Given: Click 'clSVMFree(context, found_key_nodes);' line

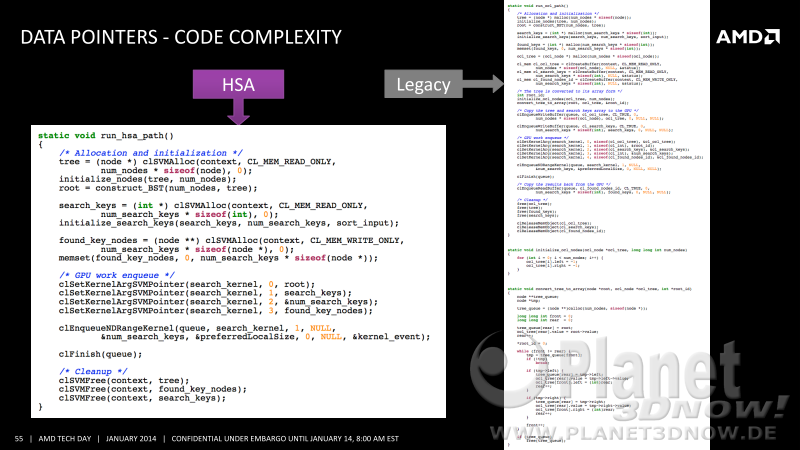Looking at the screenshot, I should pyautogui.click(x=153, y=390).
